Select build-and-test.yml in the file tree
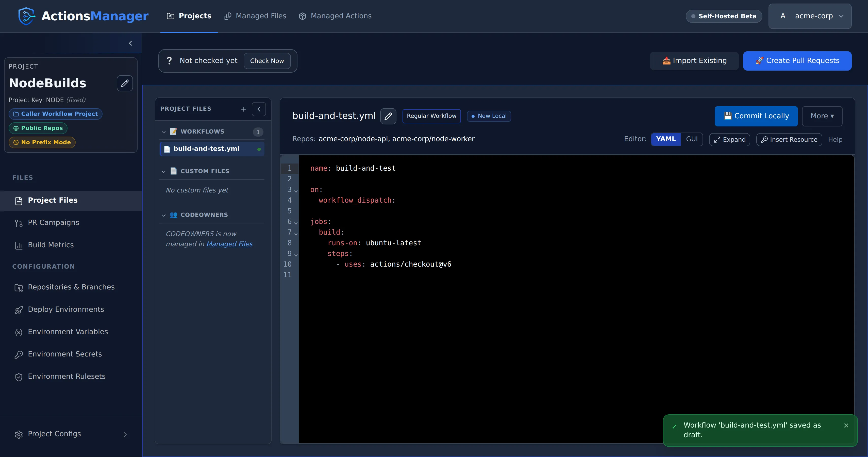 click(212, 149)
